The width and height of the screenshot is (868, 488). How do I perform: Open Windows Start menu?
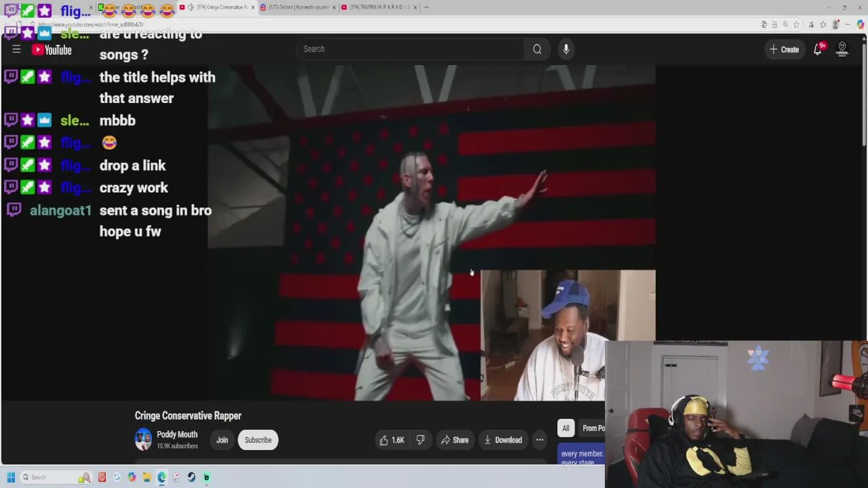pyautogui.click(x=11, y=477)
